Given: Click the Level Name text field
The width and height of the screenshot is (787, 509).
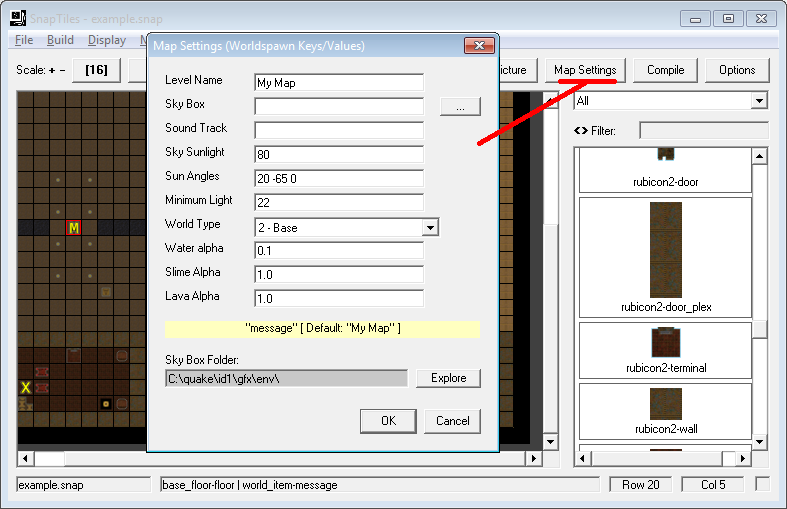Looking at the screenshot, I should [x=339, y=83].
